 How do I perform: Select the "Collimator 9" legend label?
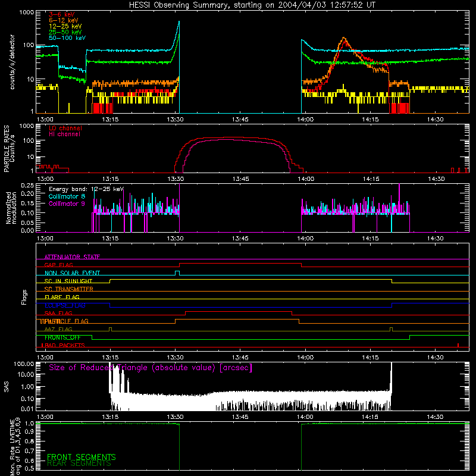coord(67,203)
